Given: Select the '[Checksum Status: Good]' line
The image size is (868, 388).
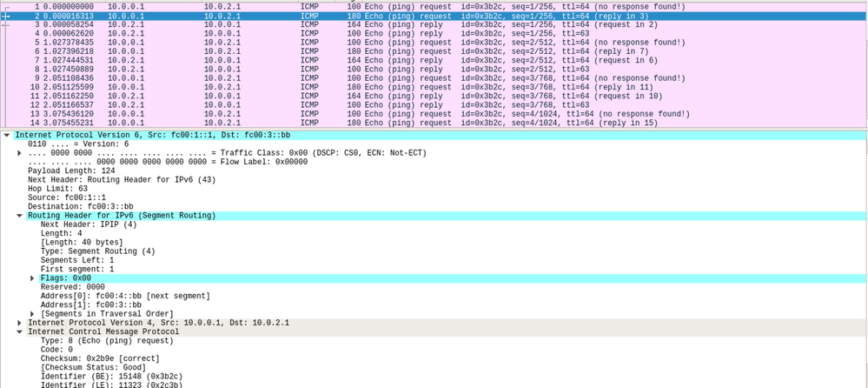Looking at the screenshot, I should (x=94, y=367).
